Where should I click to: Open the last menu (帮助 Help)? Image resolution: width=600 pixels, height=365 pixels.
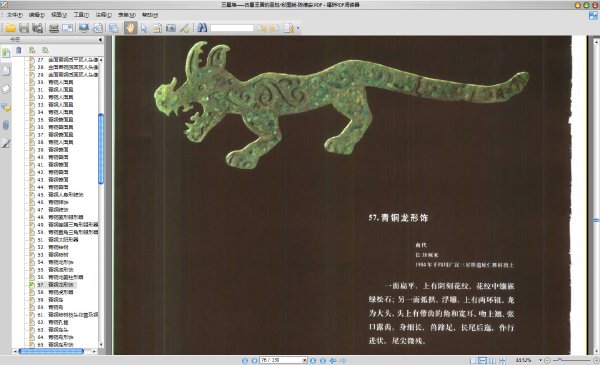point(150,15)
